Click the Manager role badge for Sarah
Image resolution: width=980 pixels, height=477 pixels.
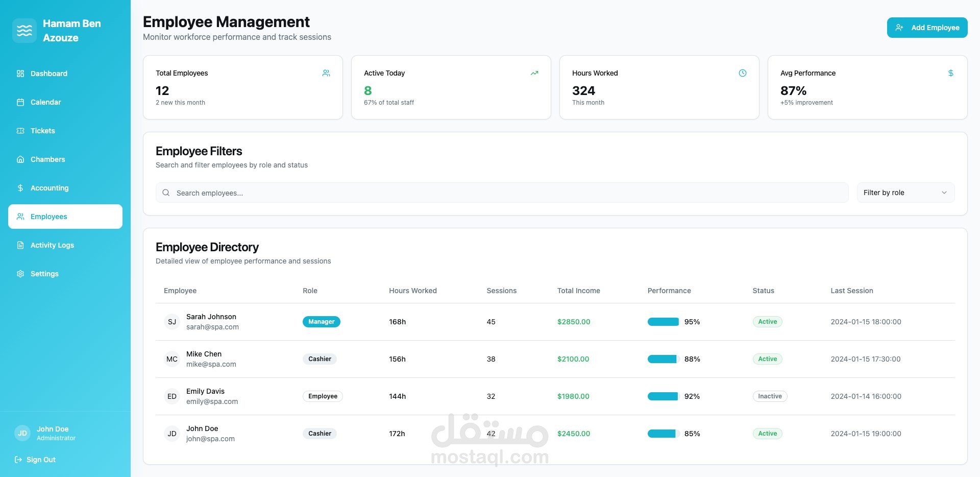pos(322,322)
